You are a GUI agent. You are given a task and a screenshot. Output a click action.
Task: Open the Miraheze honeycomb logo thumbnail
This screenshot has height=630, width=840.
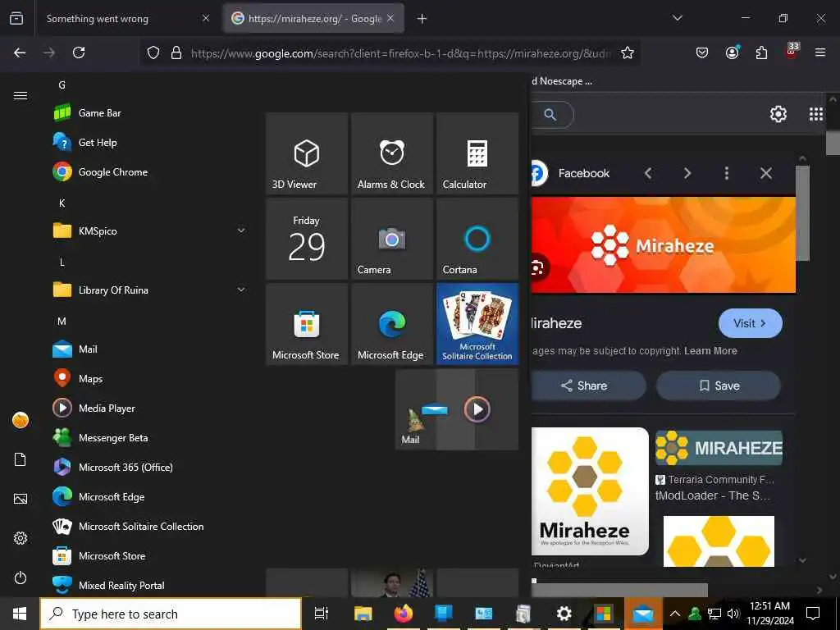(590, 491)
